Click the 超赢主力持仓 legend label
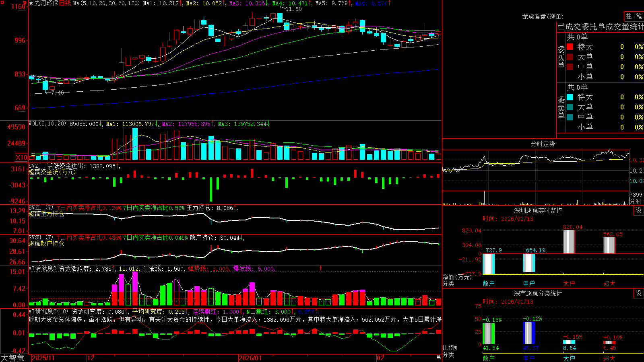This screenshot has height=362, width=644. coord(46,214)
